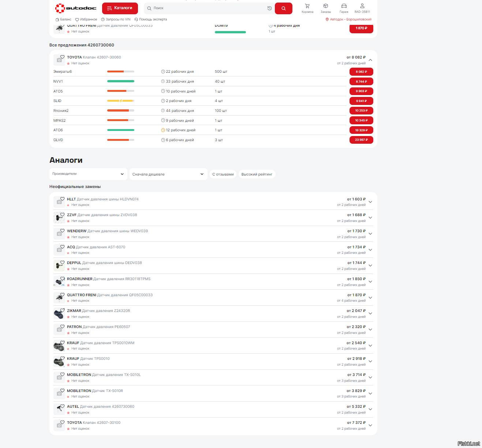482x448 pixels.
Task: Open the Корзина cart icon
Action: point(307,8)
